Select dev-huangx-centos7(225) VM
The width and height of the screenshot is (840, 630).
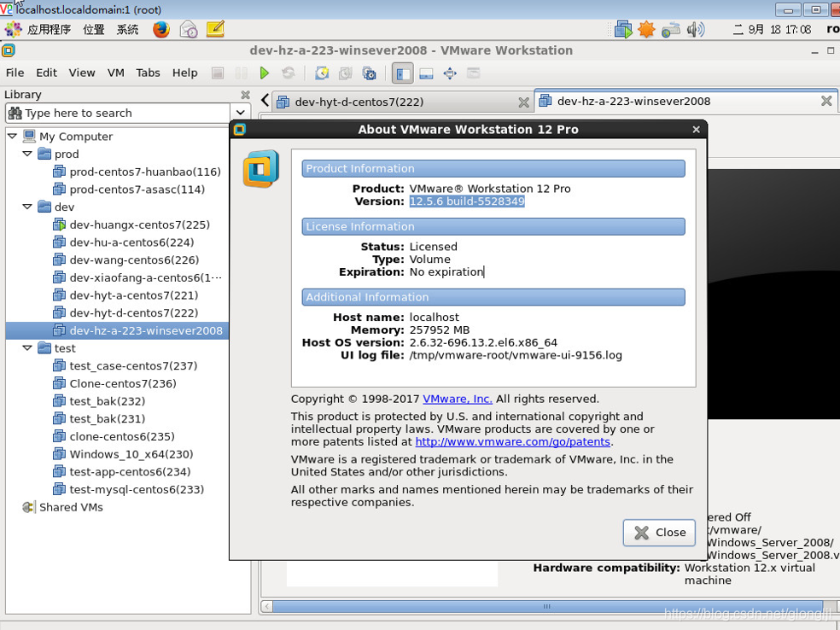[139, 225]
